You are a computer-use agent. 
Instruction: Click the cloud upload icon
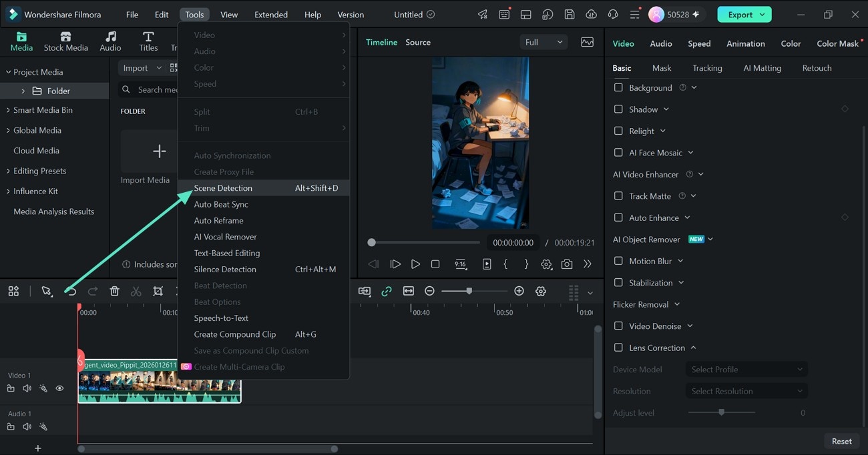591,15
